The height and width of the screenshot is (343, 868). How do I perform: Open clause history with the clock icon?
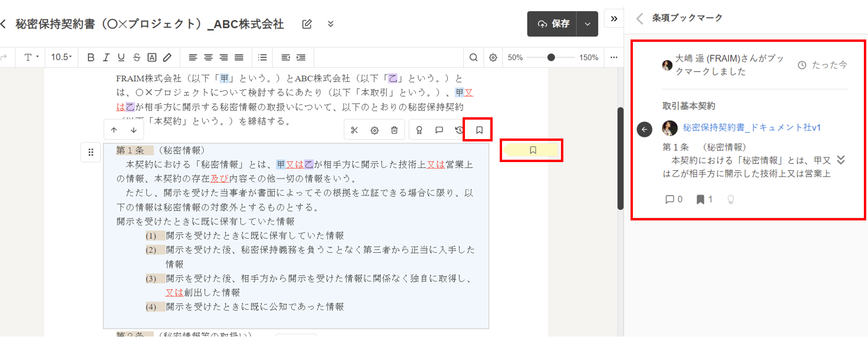(459, 130)
